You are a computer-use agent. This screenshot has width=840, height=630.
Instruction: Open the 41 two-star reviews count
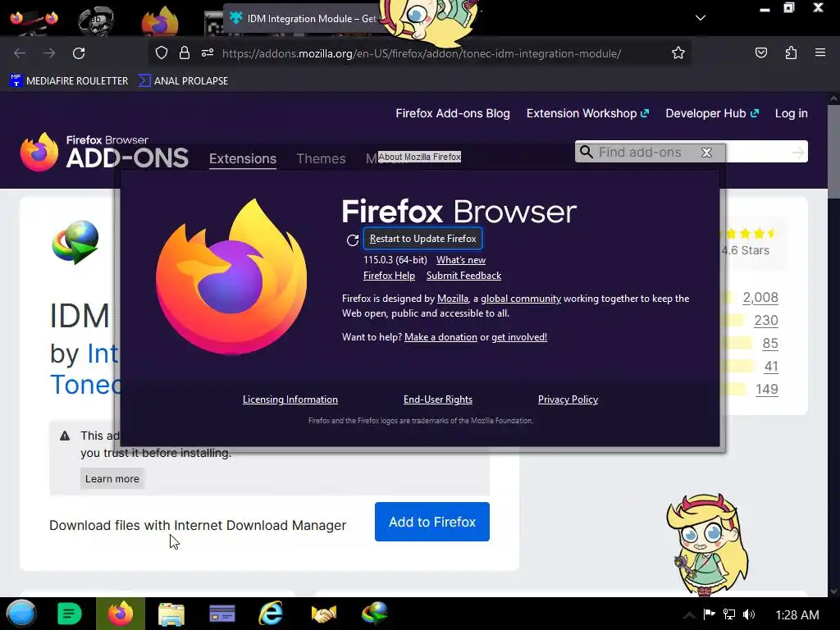tap(771, 367)
